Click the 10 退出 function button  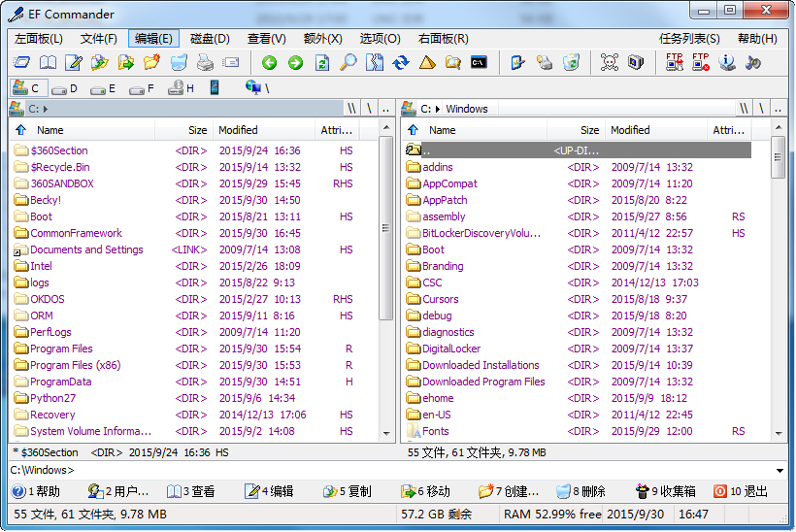pyautogui.click(x=741, y=491)
